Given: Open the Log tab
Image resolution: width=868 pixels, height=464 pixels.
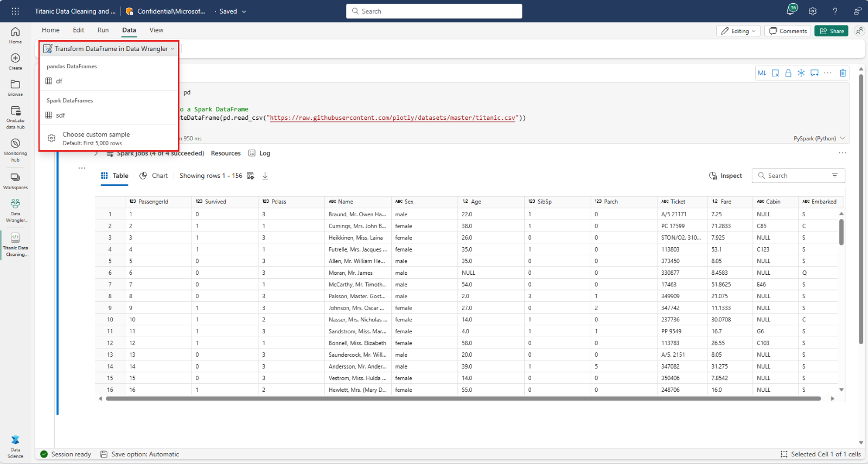Looking at the screenshot, I should pos(259,153).
